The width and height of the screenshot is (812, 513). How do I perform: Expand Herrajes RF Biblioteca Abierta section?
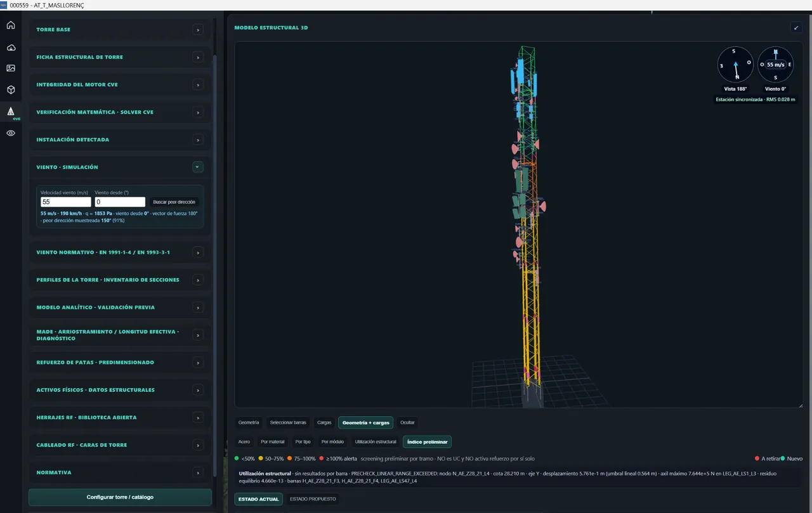[198, 417]
